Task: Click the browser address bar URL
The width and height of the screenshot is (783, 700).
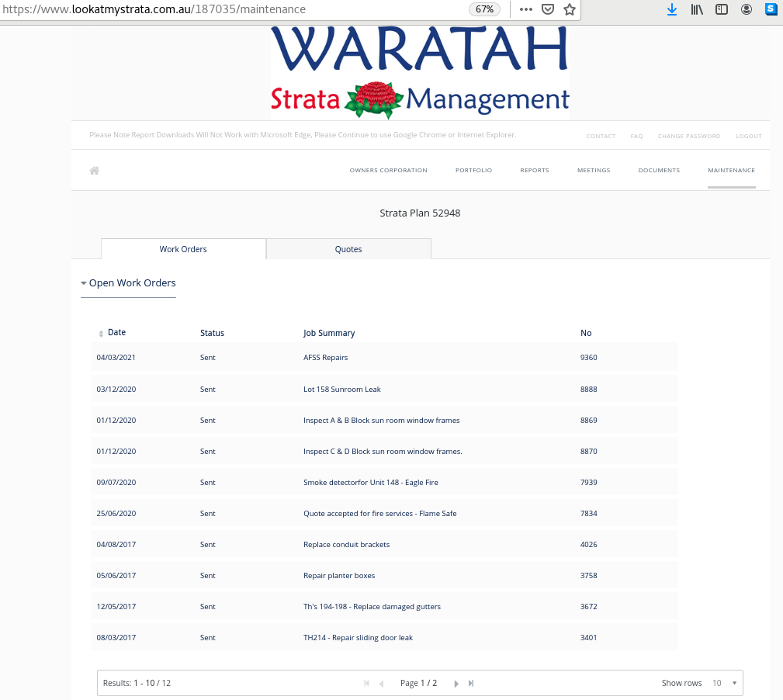Action: click(154, 9)
